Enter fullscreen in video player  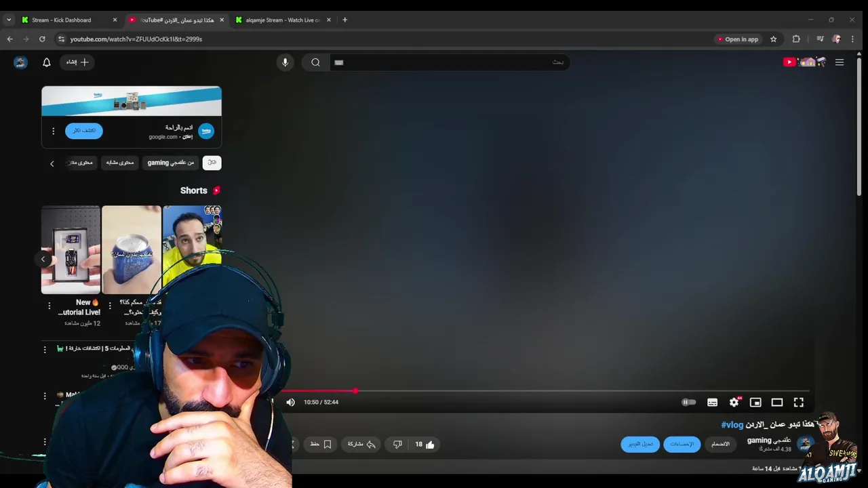[799, 402]
